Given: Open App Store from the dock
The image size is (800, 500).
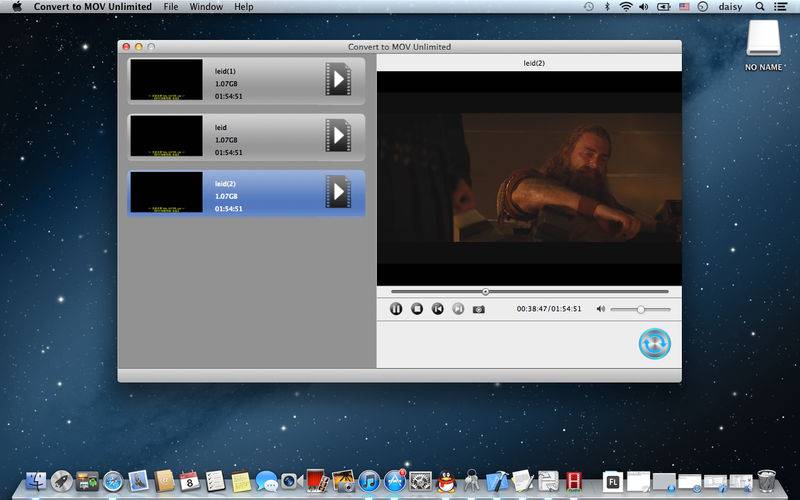Looking at the screenshot, I should coord(394,481).
